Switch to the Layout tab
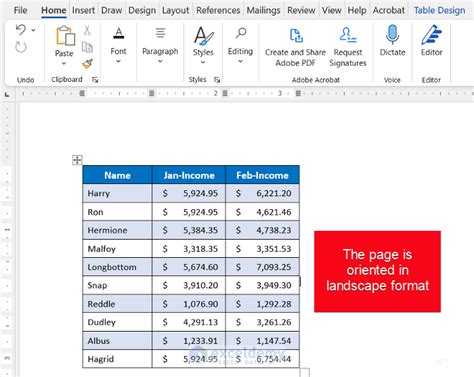Viewport: 474px width, 377px height. click(x=175, y=10)
